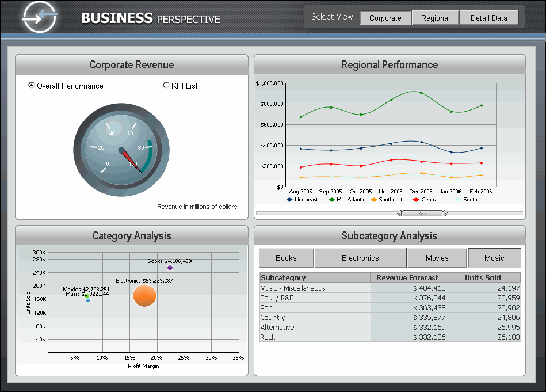
Task: Open the Movies subcategory tab
Action: click(x=437, y=258)
